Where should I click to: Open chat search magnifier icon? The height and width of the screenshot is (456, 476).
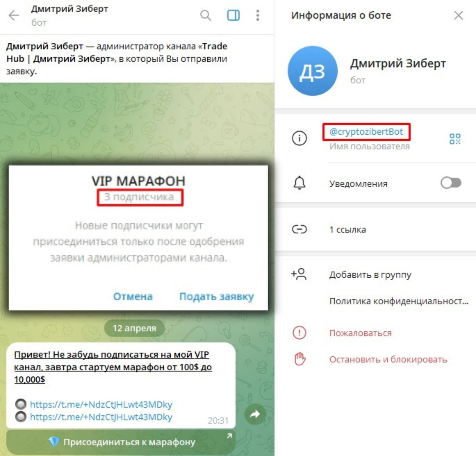206,15
